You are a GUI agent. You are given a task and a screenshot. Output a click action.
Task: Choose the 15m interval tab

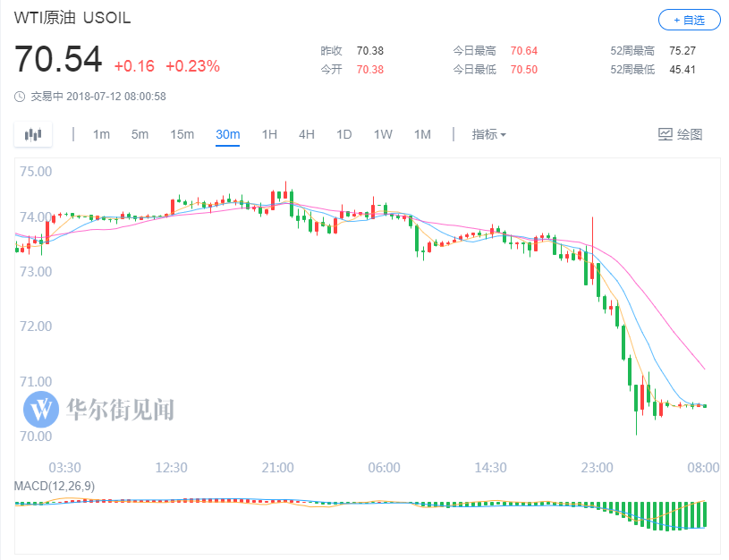pyautogui.click(x=182, y=134)
